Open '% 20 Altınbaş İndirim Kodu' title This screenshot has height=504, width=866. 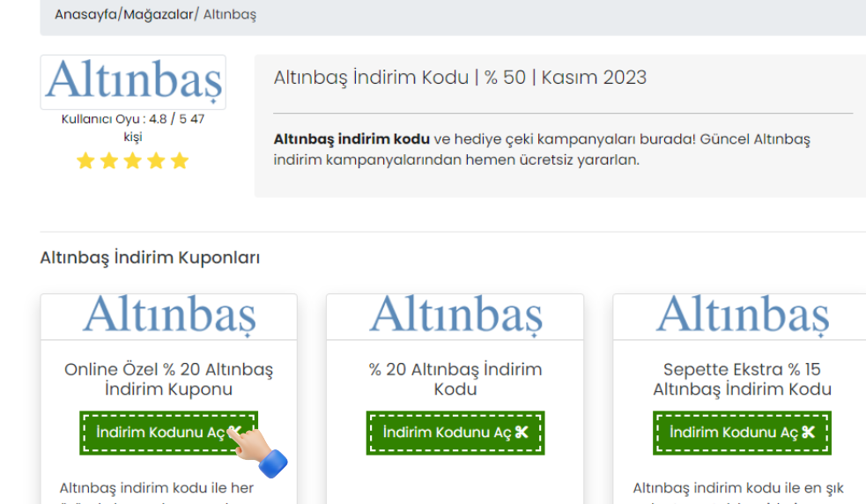click(x=455, y=379)
